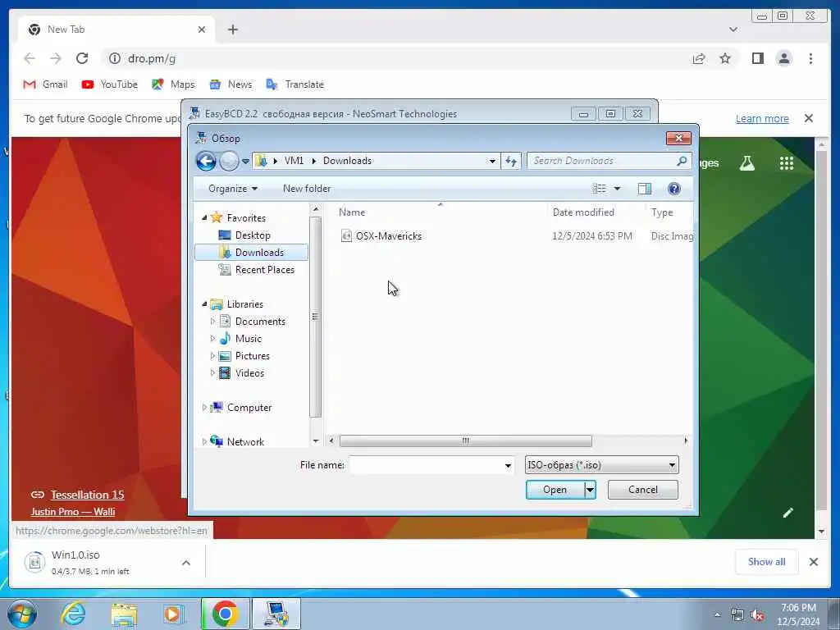Viewport: 840px width, 630px height.
Task: Select Network in navigation pane
Action: (x=245, y=441)
